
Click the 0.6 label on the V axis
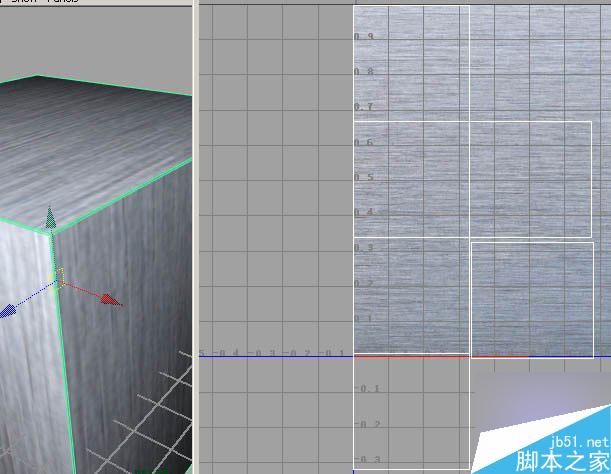coord(364,142)
